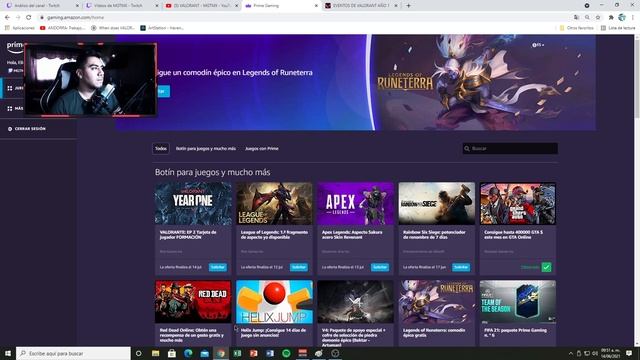Click the magnifier icon in Buscar field
Viewport: 640px width, 360px height.
(467, 149)
